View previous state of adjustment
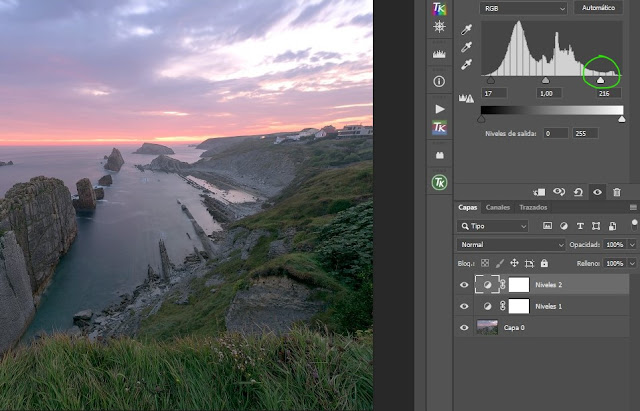Image resolution: width=640 pixels, height=411 pixels. point(559,192)
